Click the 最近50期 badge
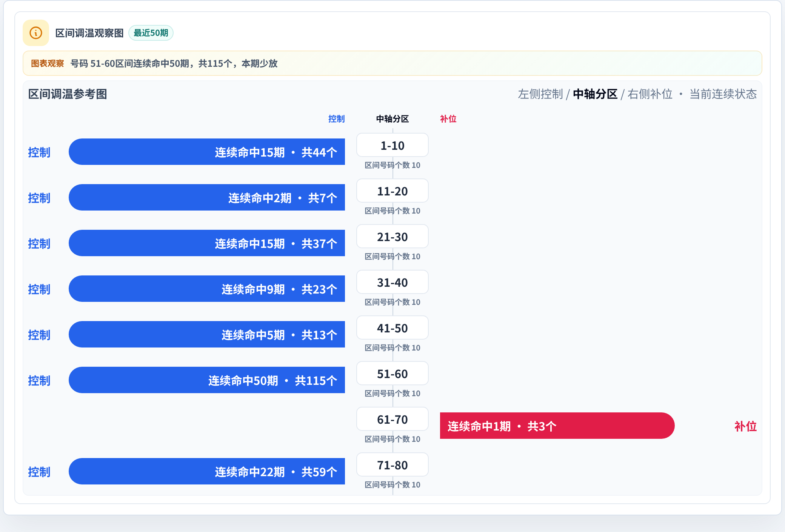The height and width of the screenshot is (532, 785). click(151, 33)
